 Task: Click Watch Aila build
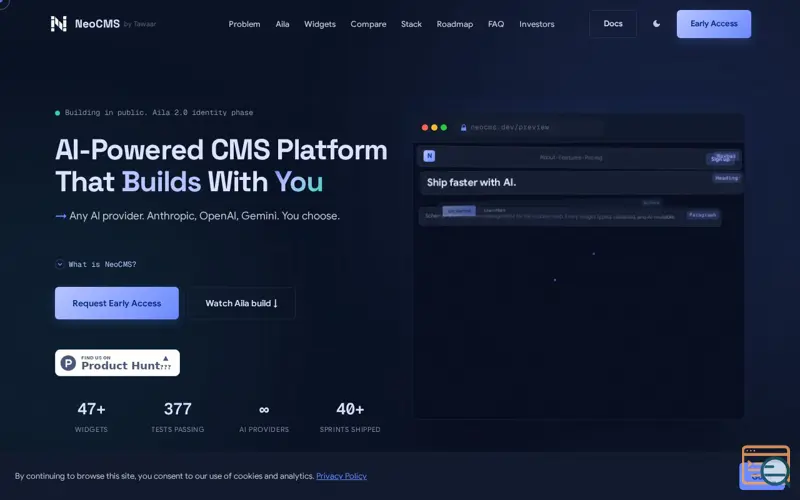pyautogui.click(x=241, y=303)
